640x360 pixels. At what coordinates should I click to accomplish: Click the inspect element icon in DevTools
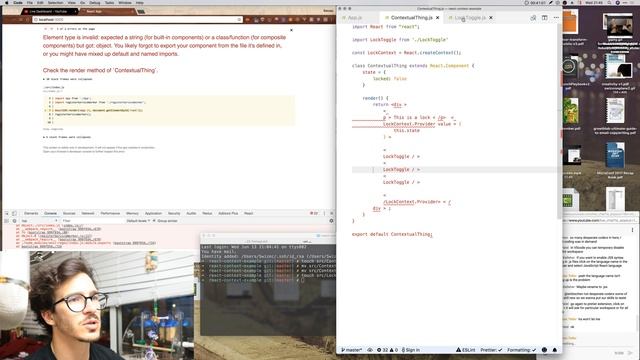tap(7, 213)
